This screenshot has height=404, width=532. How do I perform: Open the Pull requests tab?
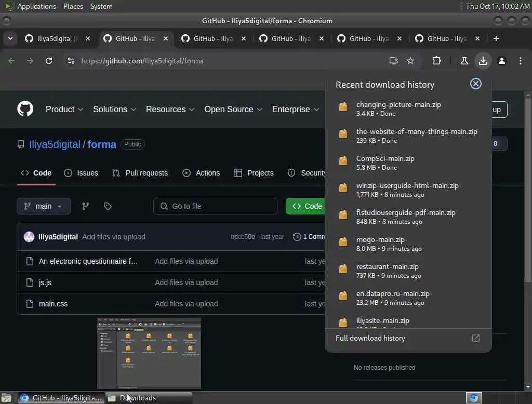[140, 173]
